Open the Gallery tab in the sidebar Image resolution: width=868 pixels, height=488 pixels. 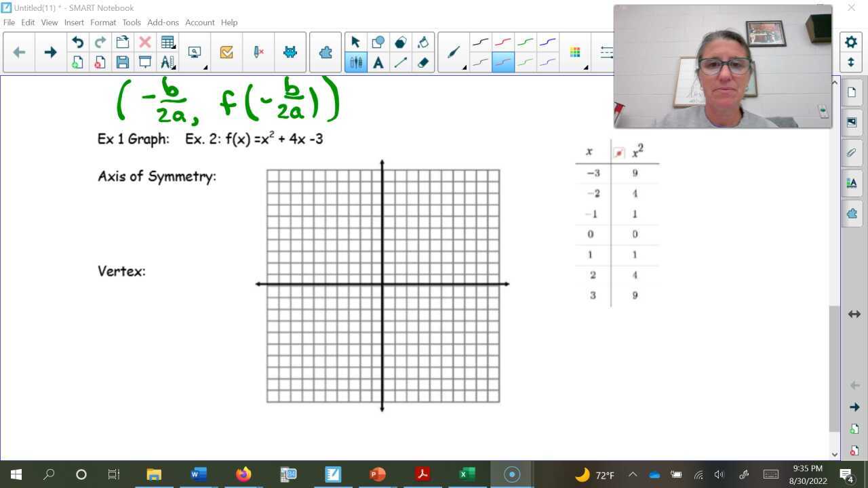[x=852, y=122]
